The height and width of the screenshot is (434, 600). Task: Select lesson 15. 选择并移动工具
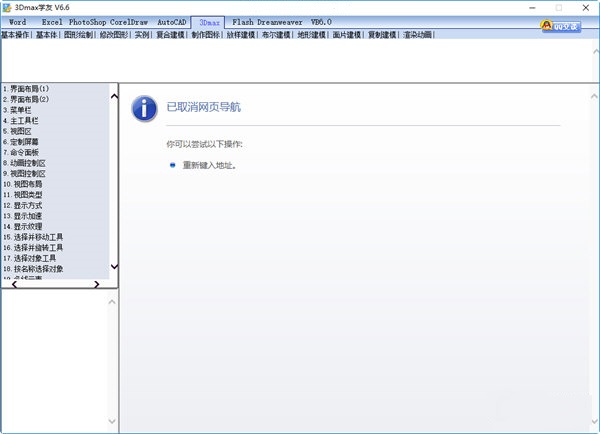click(x=33, y=237)
